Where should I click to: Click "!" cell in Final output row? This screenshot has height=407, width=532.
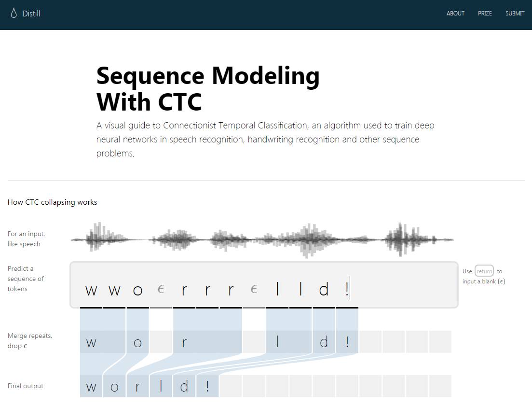pos(207,387)
